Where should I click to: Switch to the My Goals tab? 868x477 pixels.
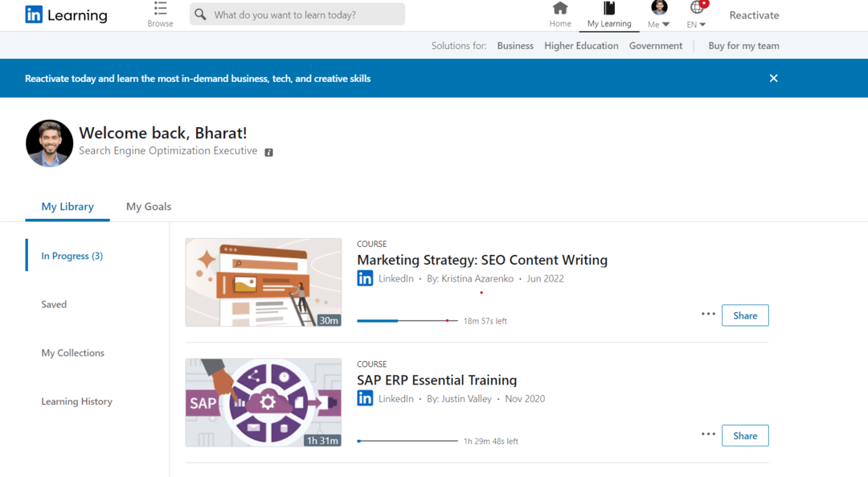pyautogui.click(x=148, y=206)
